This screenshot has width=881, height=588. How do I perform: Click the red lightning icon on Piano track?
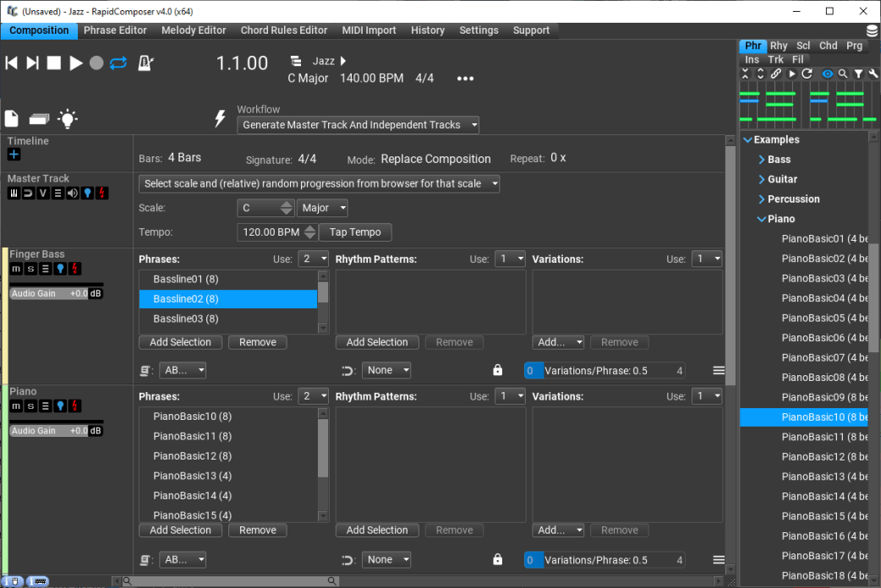[74, 406]
